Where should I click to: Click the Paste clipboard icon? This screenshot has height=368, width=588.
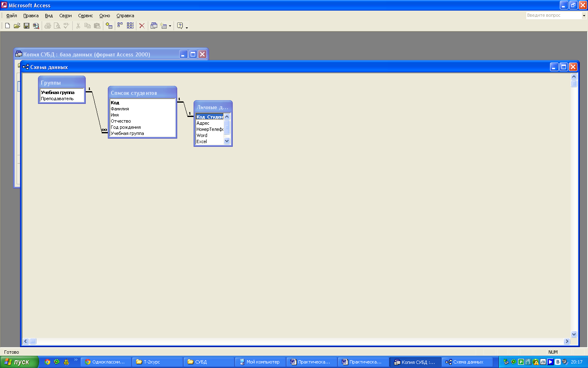[97, 26]
